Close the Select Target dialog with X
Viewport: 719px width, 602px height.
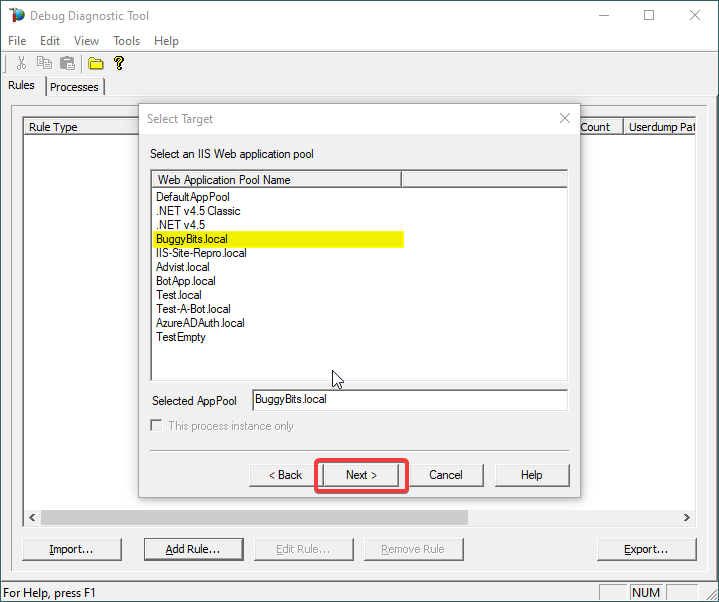564,119
